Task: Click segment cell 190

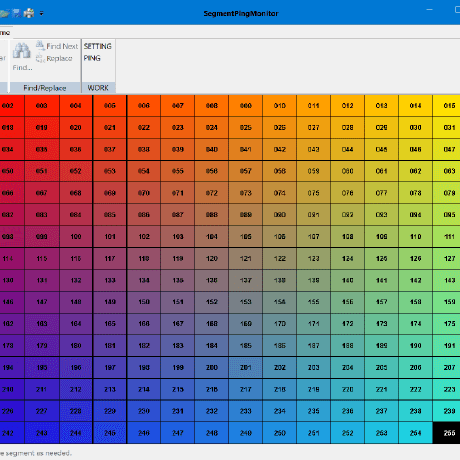Action: (x=415, y=346)
